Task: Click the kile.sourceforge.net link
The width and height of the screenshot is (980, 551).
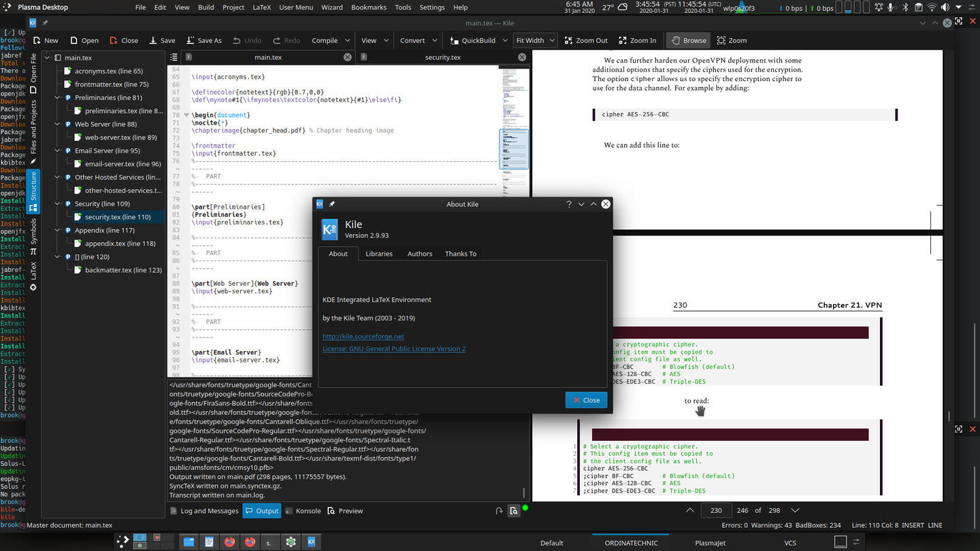Action: pos(363,336)
